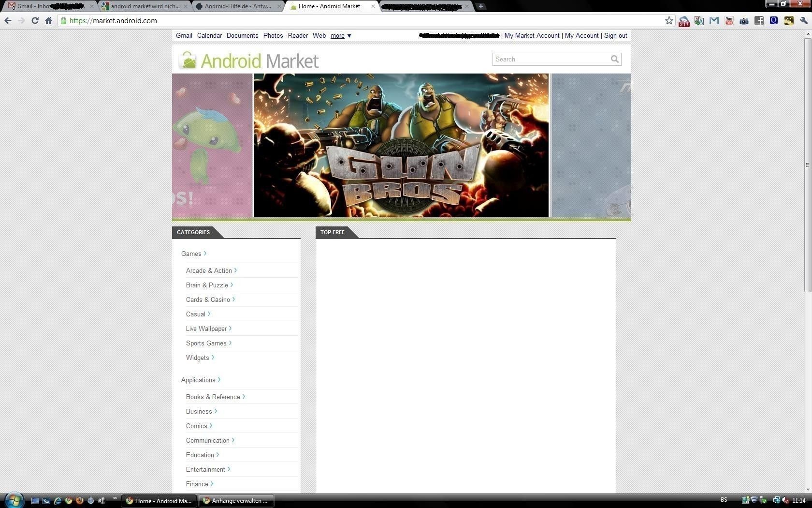Switch to the Android-Hilfe.de tab
This screenshot has width=812, height=508.
click(238, 6)
